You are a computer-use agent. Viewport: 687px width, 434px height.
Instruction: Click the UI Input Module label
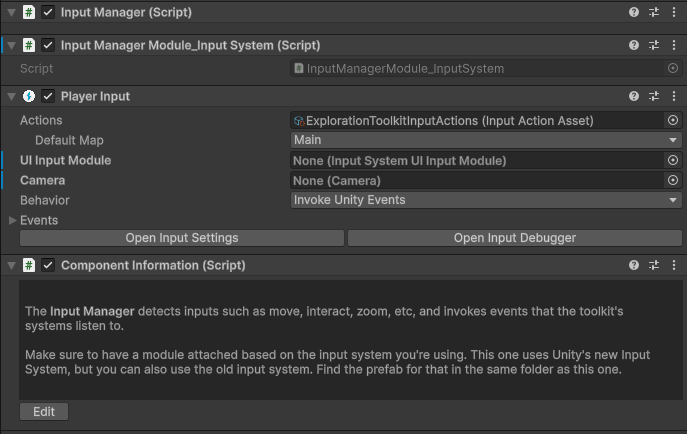click(65, 160)
